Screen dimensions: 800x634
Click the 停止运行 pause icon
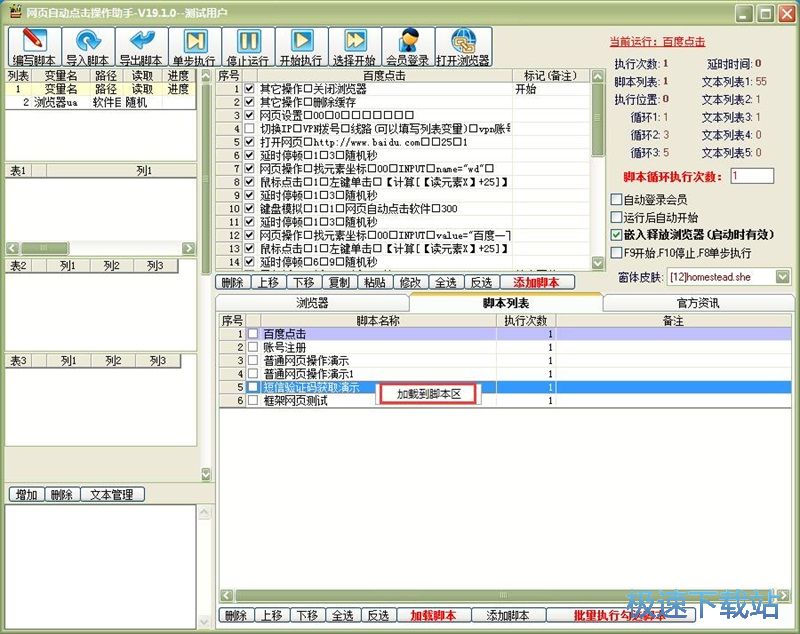[x=248, y=47]
